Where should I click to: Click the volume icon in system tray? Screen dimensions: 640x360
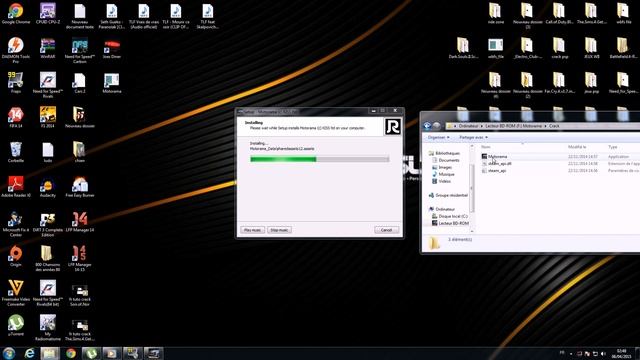point(603,354)
